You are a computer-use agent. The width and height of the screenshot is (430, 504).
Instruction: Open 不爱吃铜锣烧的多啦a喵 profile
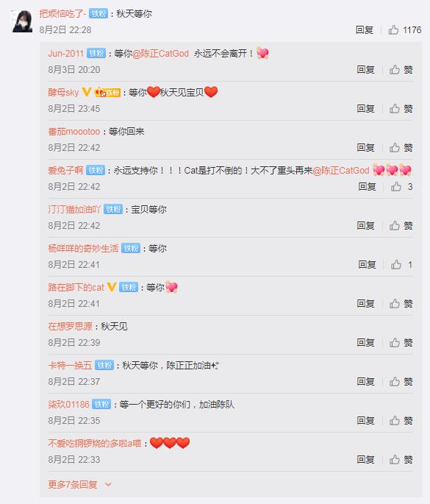94,443
